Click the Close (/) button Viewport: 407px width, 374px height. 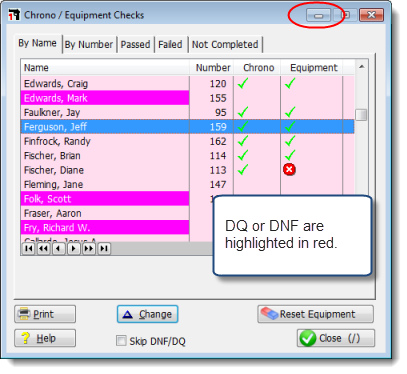336,338
